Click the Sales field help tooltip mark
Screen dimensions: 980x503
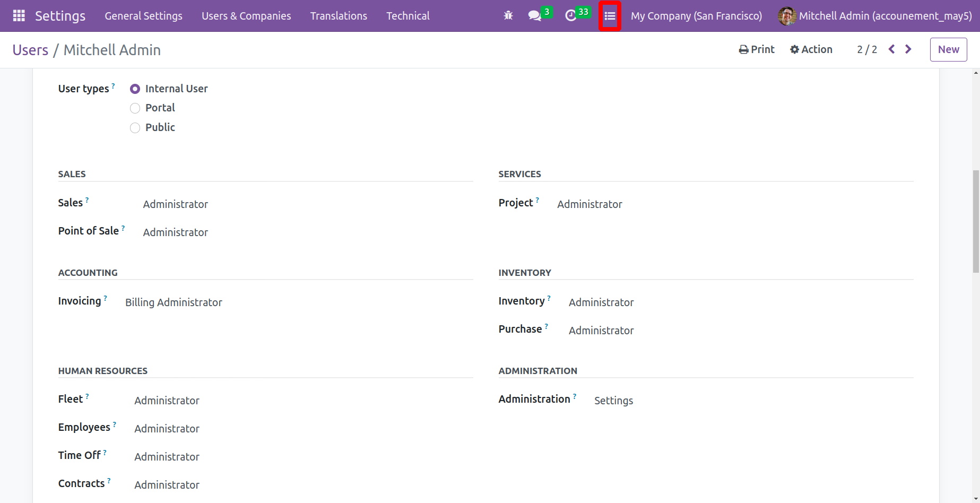tap(87, 200)
